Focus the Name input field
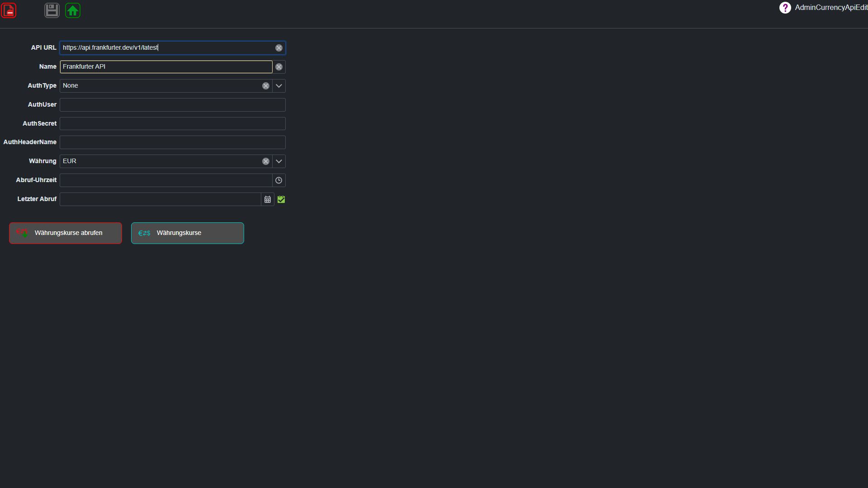 pos(166,67)
